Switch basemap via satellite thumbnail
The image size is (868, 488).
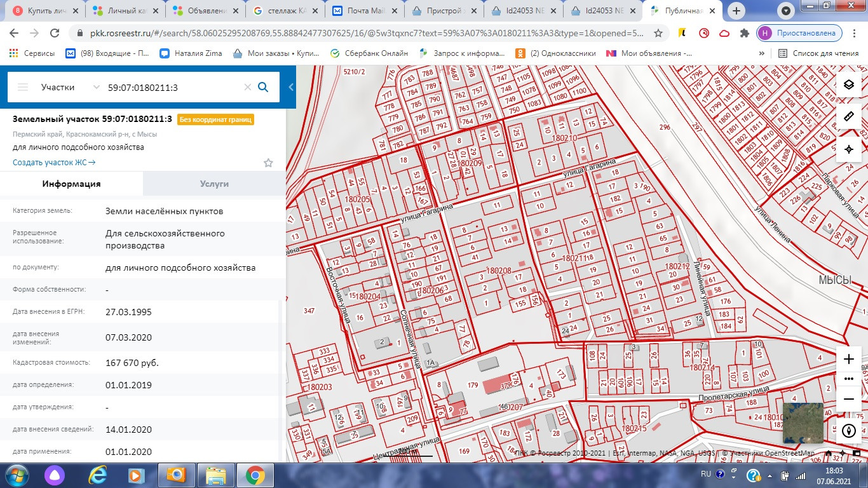pyautogui.click(x=803, y=423)
